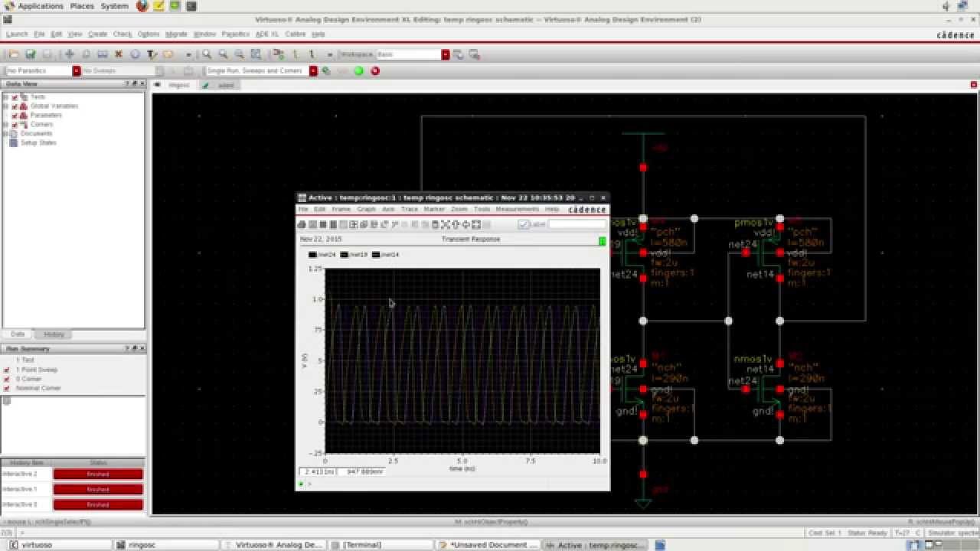The height and width of the screenshot is (551, 980).
Task: Open the Trace menu in waveform window
Action: [x=409, y=209]
